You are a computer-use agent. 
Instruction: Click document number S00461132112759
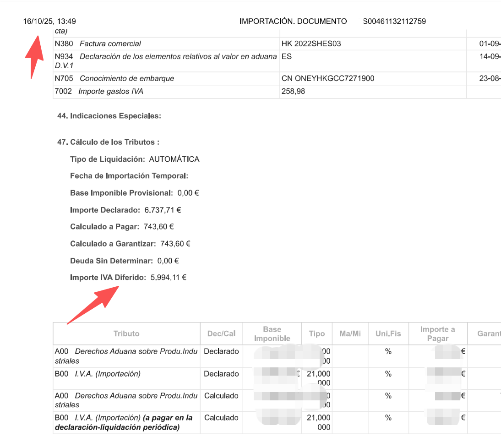(394, 21)
